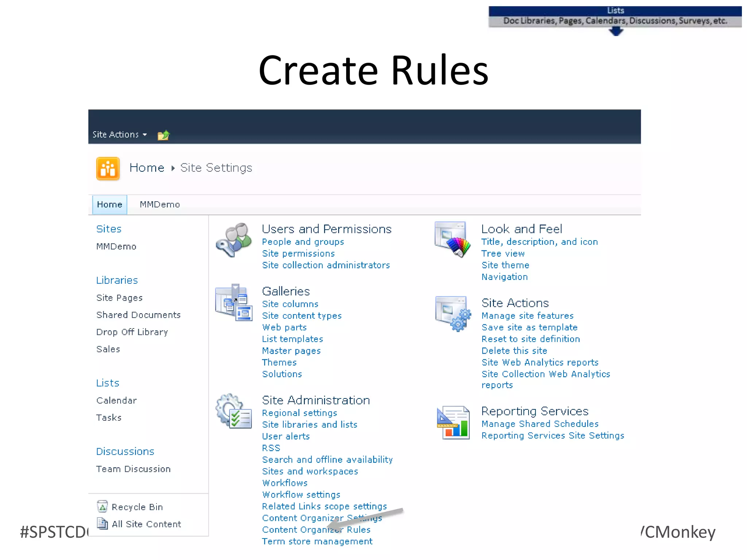Click the Reporting Services chart icon

[453, 423]
